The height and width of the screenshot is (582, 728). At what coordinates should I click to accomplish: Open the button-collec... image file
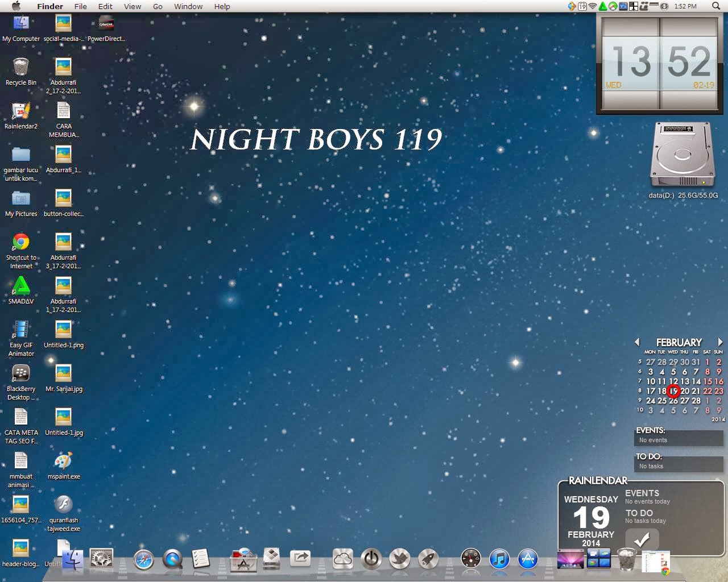[63, 198]
